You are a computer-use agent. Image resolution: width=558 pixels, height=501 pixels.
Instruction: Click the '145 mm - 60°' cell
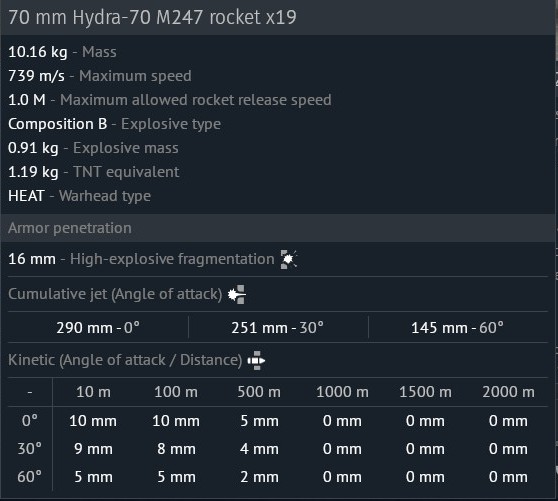(457, 328)
